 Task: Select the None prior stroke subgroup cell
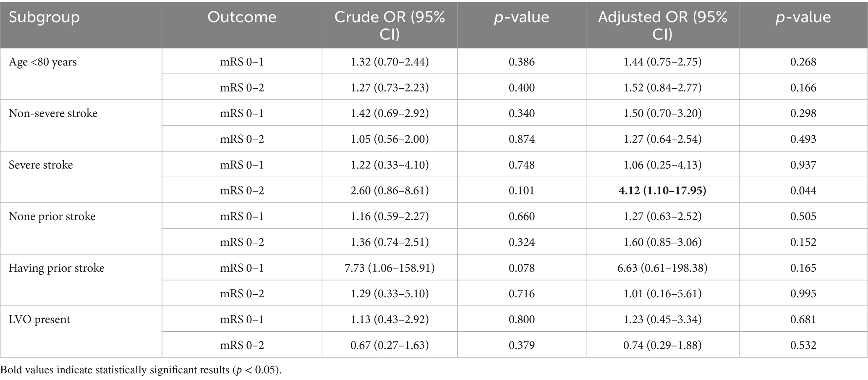tap(52, 217)
